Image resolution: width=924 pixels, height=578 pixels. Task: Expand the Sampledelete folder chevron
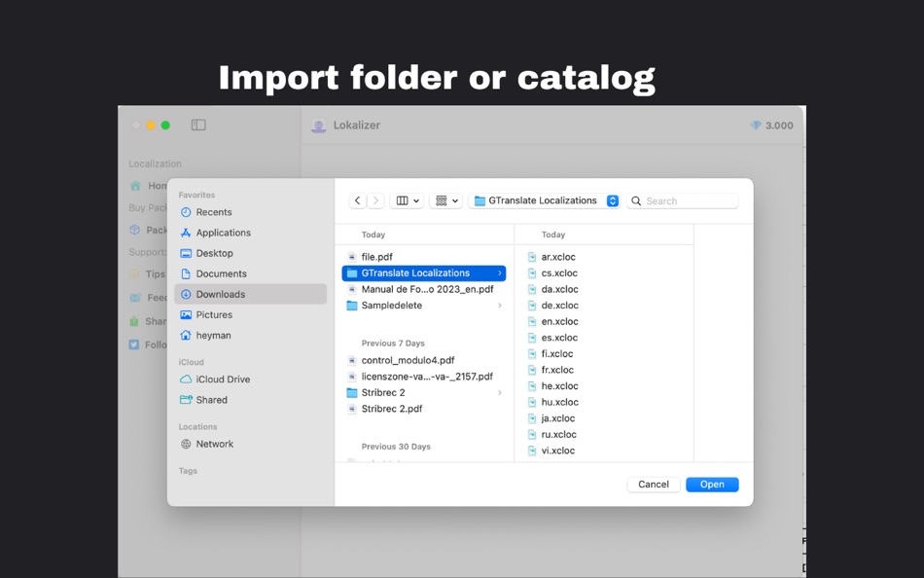(499, 305)
